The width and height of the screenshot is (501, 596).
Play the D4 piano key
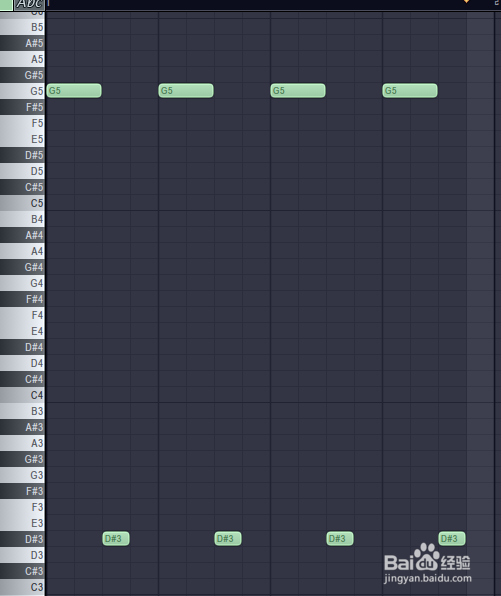22,363
